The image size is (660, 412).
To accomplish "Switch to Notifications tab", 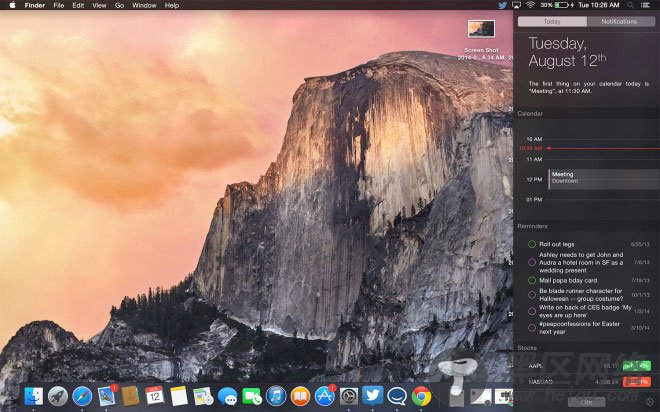I will click(620, 21).
